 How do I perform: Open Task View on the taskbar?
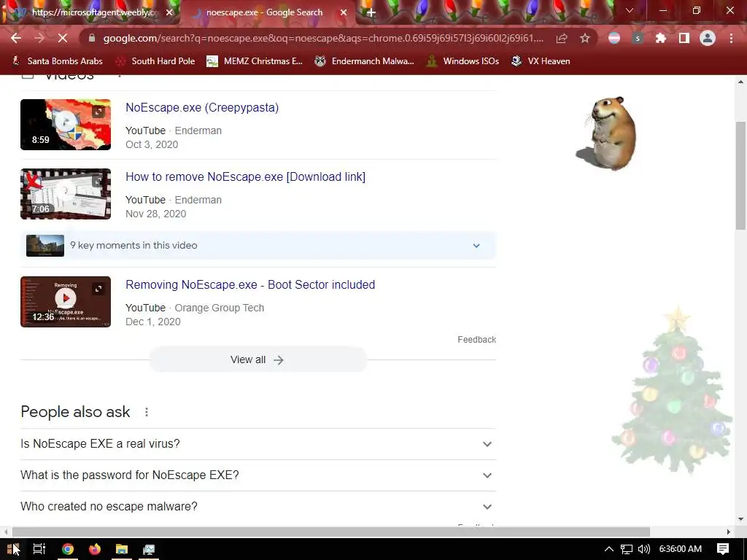click(x=39, y=549)
